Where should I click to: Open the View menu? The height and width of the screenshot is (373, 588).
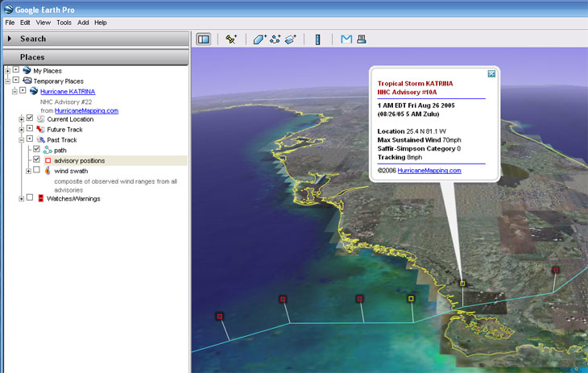coord(43,23)
